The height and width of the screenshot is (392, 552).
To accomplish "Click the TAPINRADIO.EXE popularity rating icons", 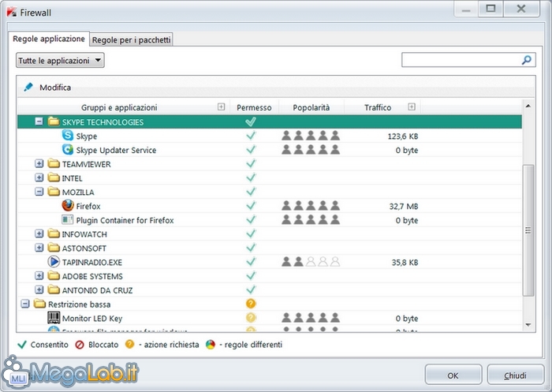I will (311, 262).
